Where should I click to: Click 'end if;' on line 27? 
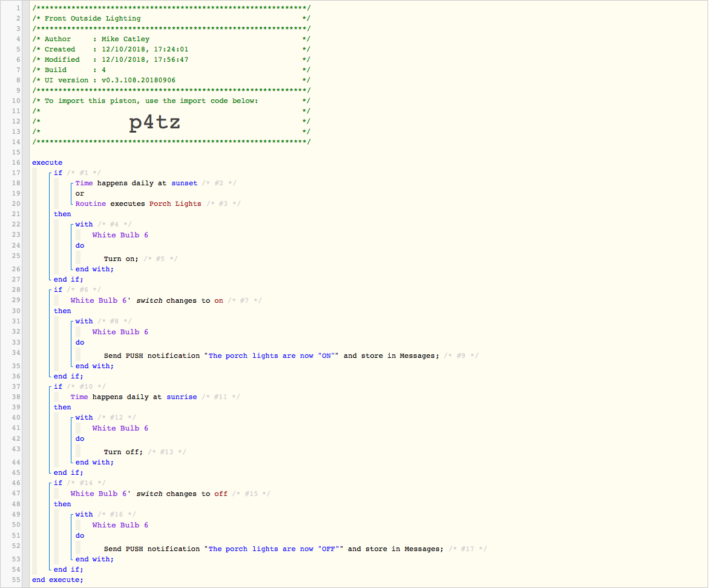click(x=68, y=279)
